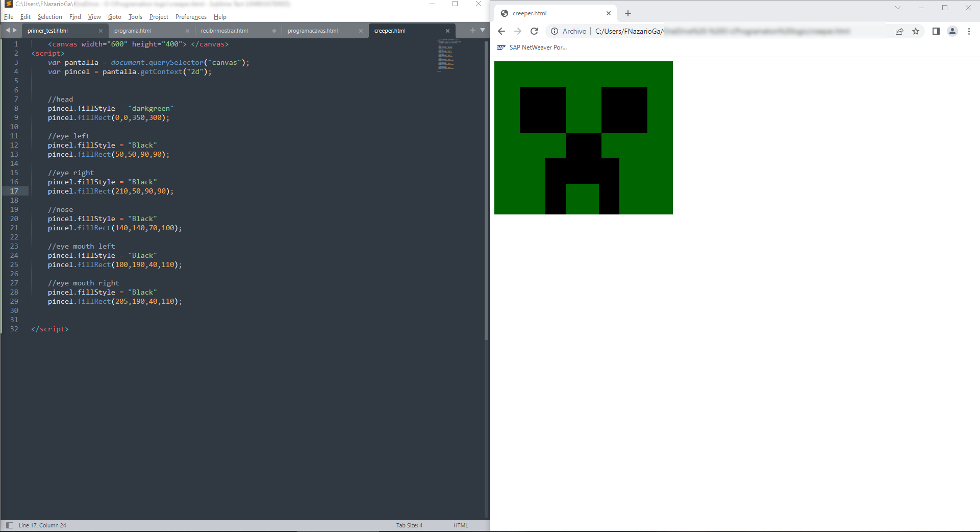This screenshot has width=980, height=532.
Task: Minimize the browser window
Action: pyautogui.click(x=921, y=8)
